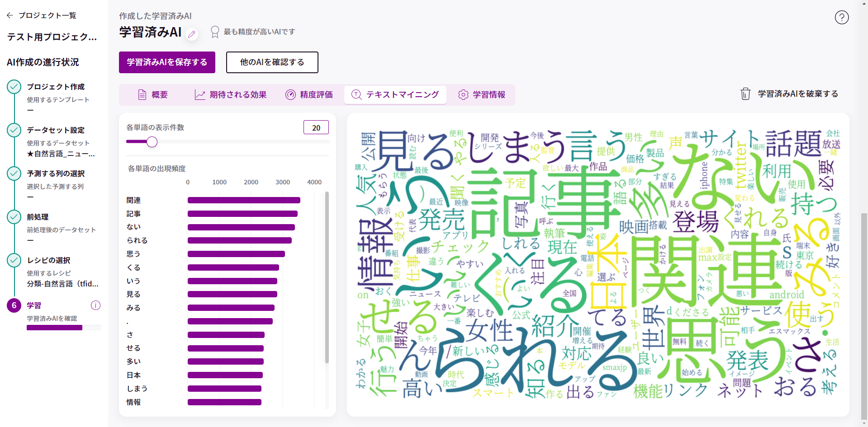Screen dimensions: 868x427
Task: Click the しまう row label in chart
Action: tap(137, 389)
